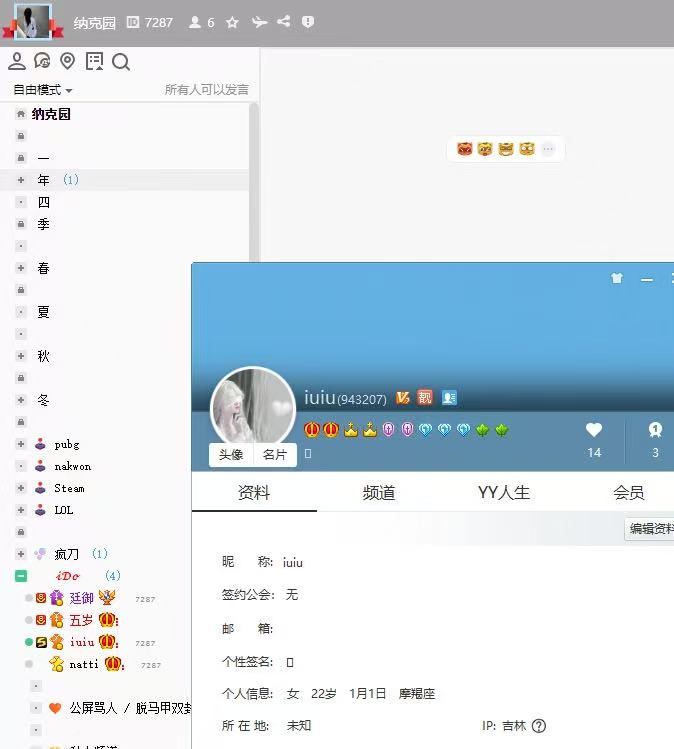Favorite the channel with the star icon
The image size is (674, 749).
coord(232,22)
